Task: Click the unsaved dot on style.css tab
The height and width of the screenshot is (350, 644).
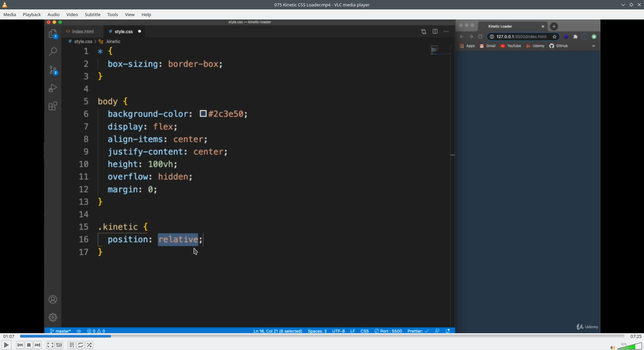Action: (140, 32)
